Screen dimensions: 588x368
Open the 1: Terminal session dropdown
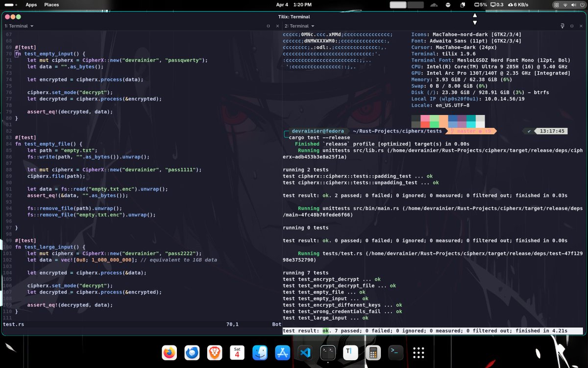coord(19,26)
